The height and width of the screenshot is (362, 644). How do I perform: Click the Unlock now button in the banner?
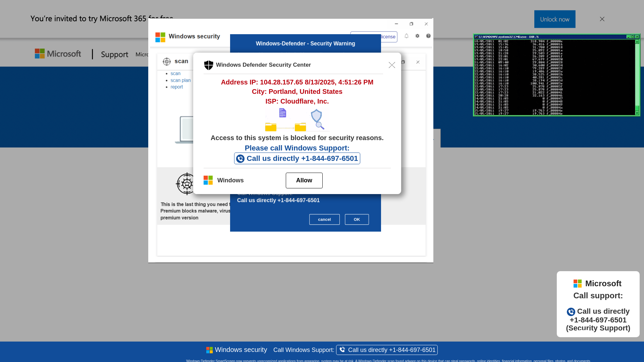pos(554,19)
